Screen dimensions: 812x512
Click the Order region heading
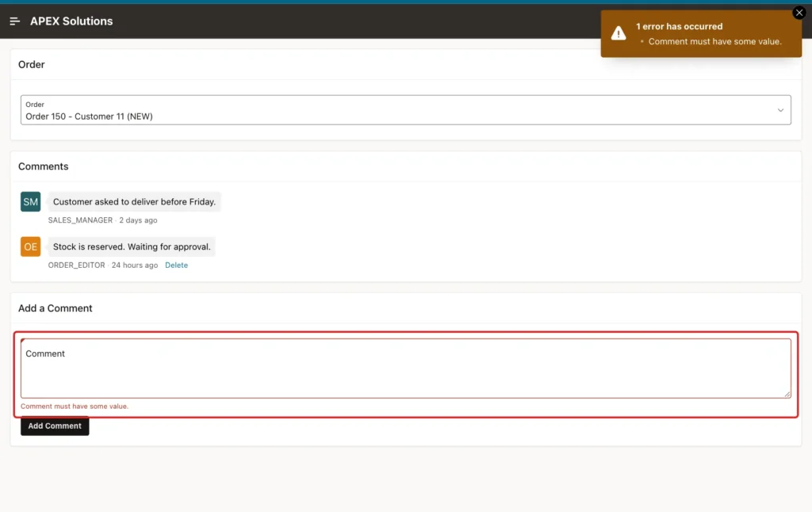click(x=32, y=65)
